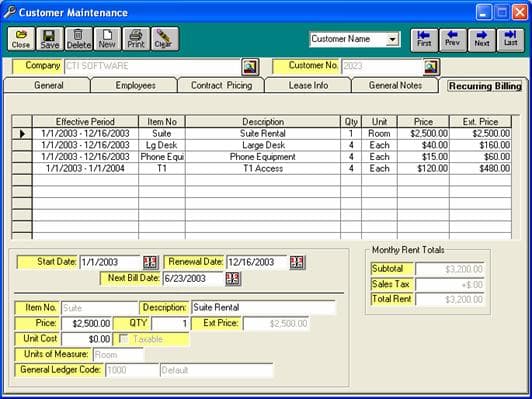Click the Total Rent value field
Image resolution: width=532 pixels, height=399 pixels.
450,299
